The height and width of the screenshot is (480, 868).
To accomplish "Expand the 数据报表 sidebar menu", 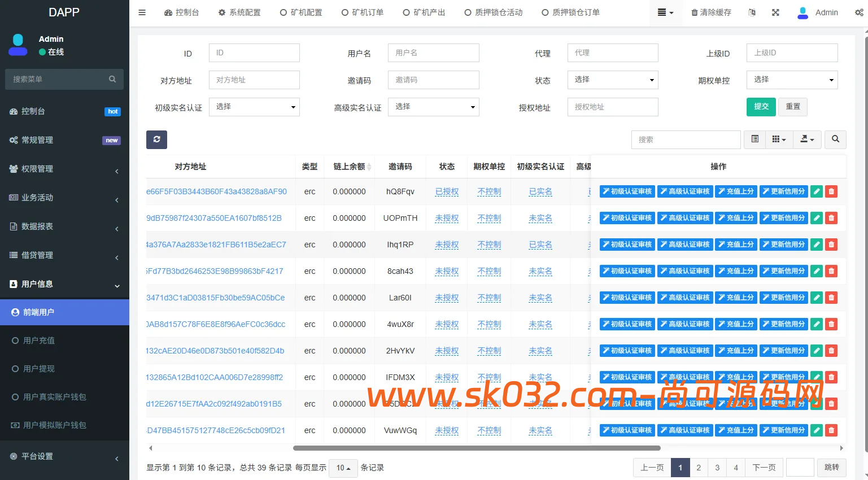I will tap(64, 226).
